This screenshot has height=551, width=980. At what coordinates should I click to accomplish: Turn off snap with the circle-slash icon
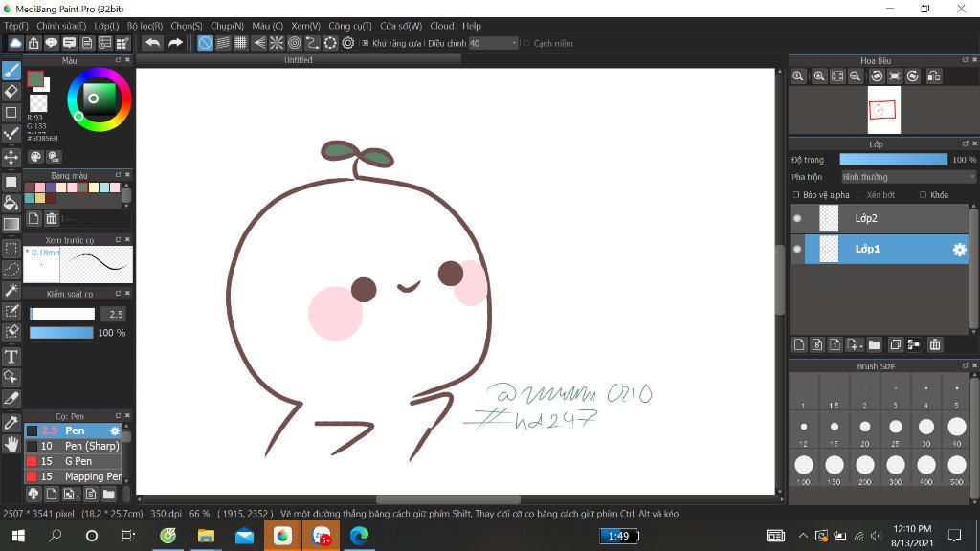click(205, 42)
